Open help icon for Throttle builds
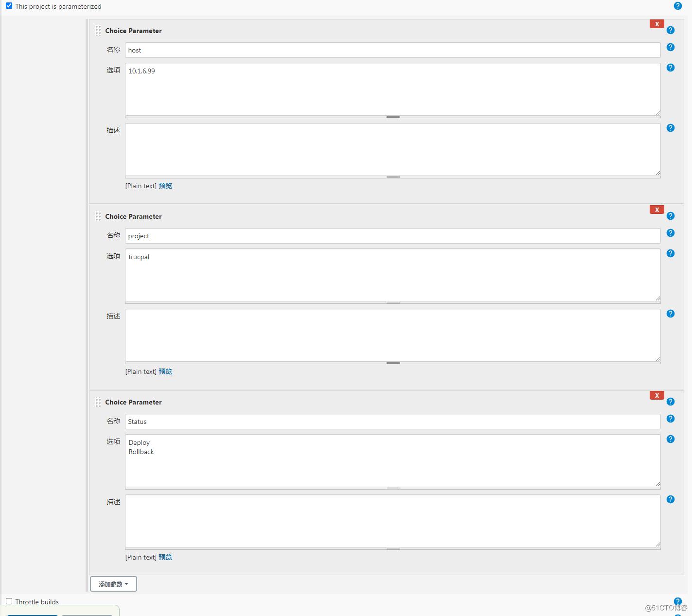Viewport: 692px width, 616px height. tap(677, 601)
